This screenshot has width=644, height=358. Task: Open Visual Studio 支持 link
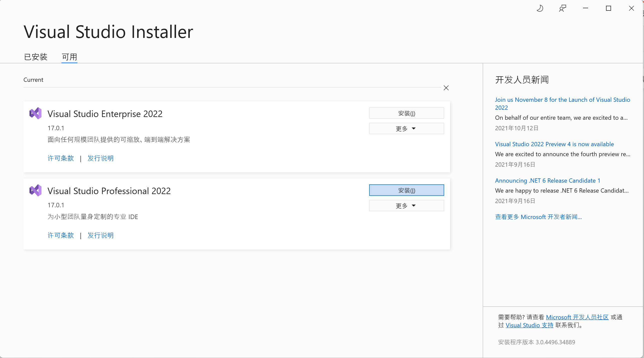(529, 325)
